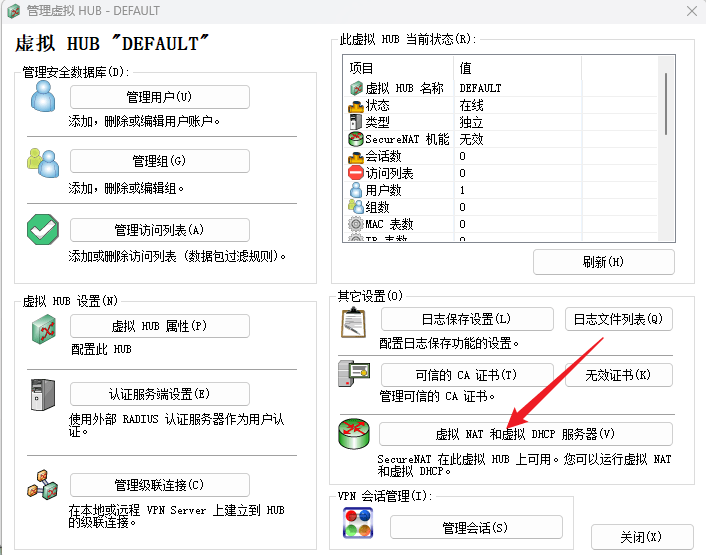Open 管理组(G) group management
This screenshot has width=706, height=555.
[159, 161]
